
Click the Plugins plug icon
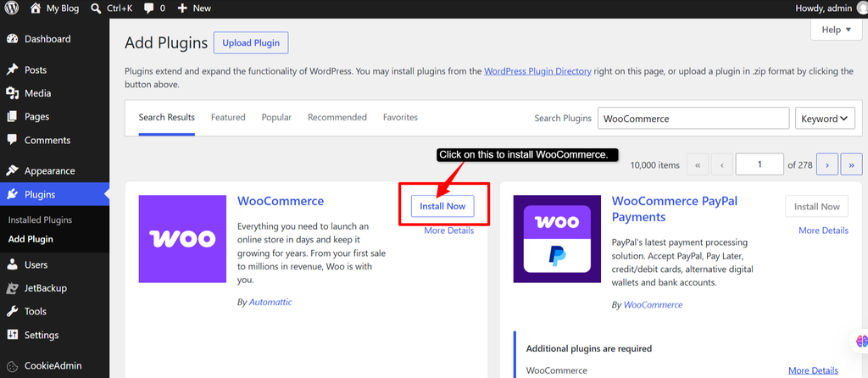tap(12, 194)
